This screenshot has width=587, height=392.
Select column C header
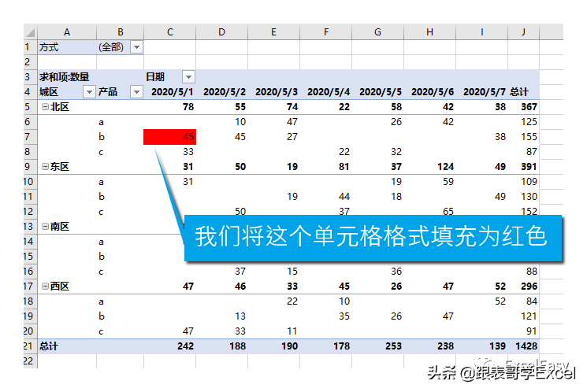[x=170, y=32]
